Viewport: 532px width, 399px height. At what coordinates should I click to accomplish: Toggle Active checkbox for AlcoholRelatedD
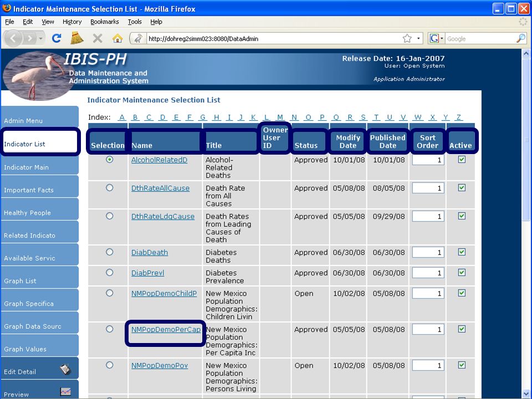(462, 160)
